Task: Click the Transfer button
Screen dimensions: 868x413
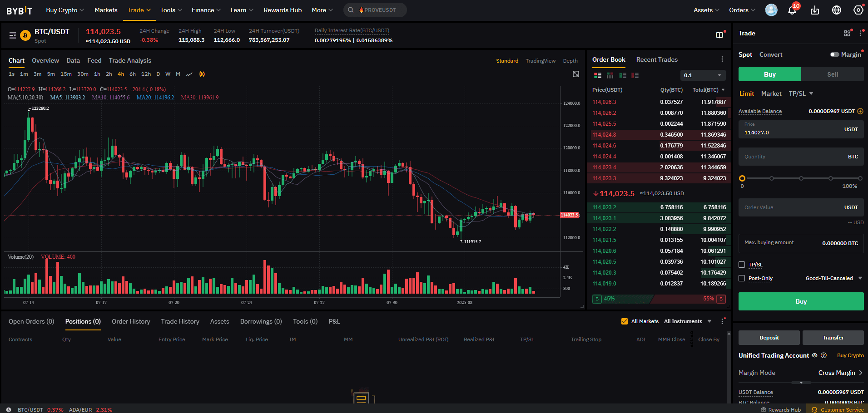Action: [x=833, y=338]
